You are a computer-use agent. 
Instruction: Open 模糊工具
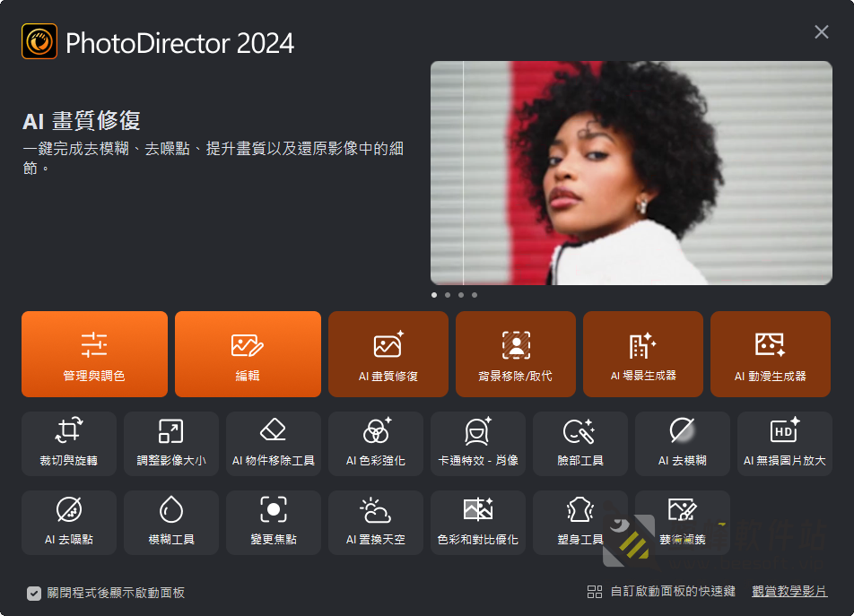tap(171, 523)
